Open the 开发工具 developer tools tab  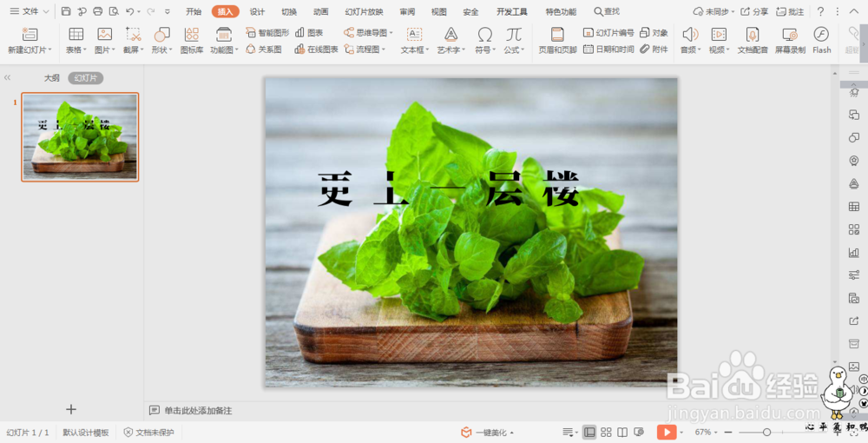coord(511,11)
